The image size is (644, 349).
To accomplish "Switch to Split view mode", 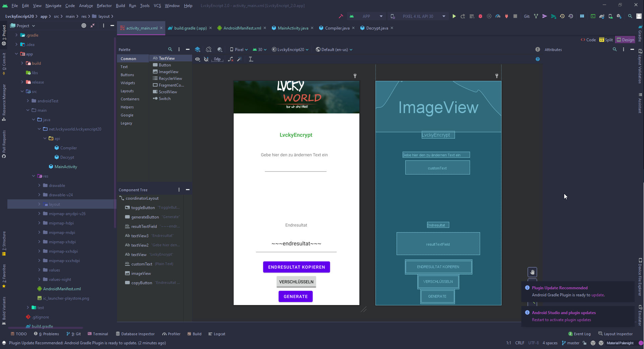I will click(x=606, y=40).
